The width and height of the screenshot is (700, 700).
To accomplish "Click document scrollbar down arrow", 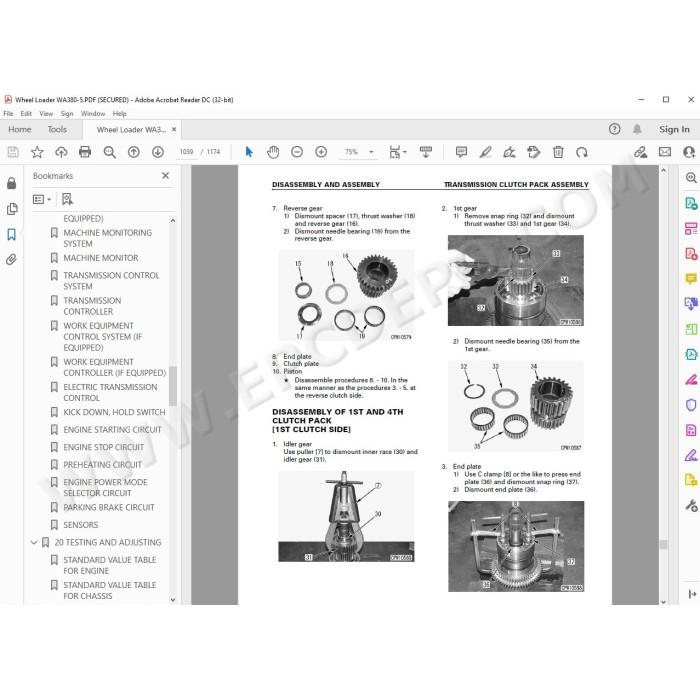I will tap(663, 601).
